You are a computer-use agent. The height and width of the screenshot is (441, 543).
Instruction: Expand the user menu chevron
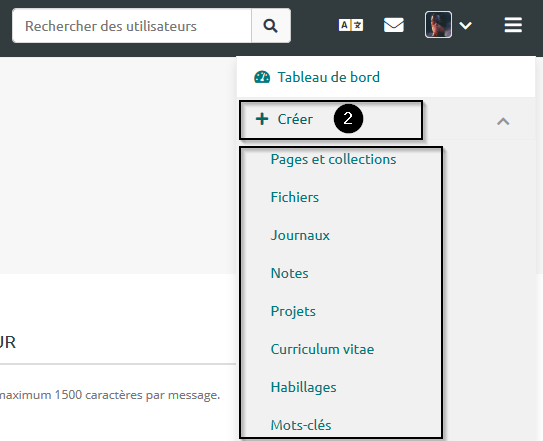(465, 25)
